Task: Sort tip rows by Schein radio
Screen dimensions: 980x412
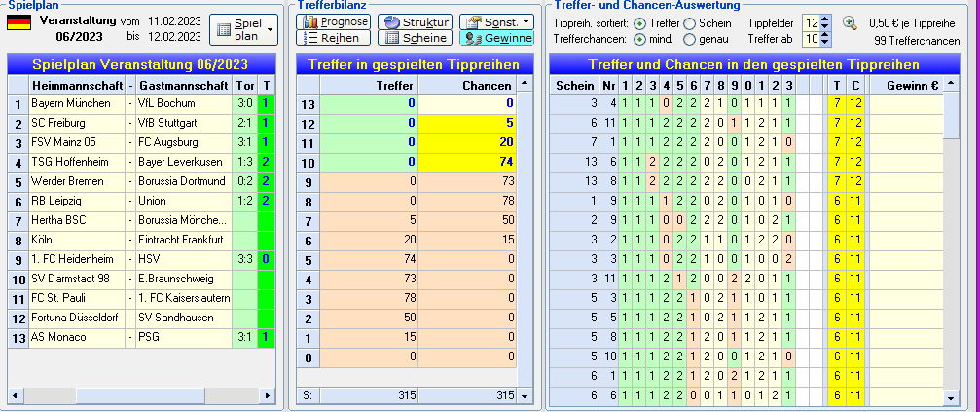Action: click(689, 23)
